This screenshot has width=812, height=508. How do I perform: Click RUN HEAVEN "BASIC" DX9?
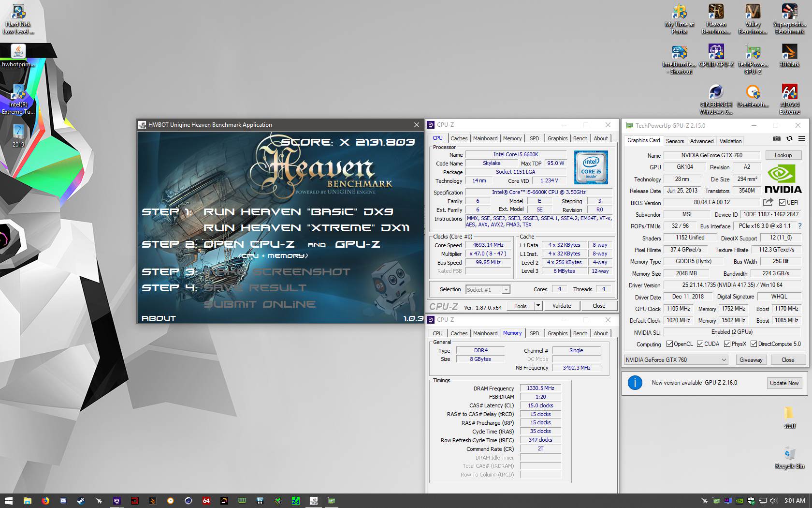(x=298, y=212)
